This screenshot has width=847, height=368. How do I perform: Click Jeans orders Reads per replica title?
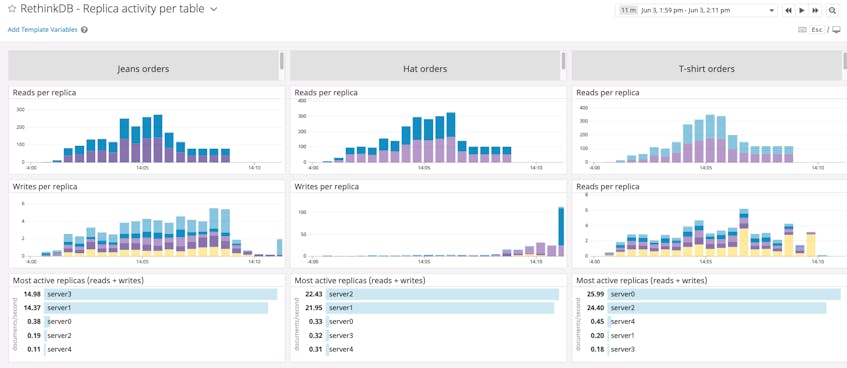pyautogui.click(x=44, y=92)
